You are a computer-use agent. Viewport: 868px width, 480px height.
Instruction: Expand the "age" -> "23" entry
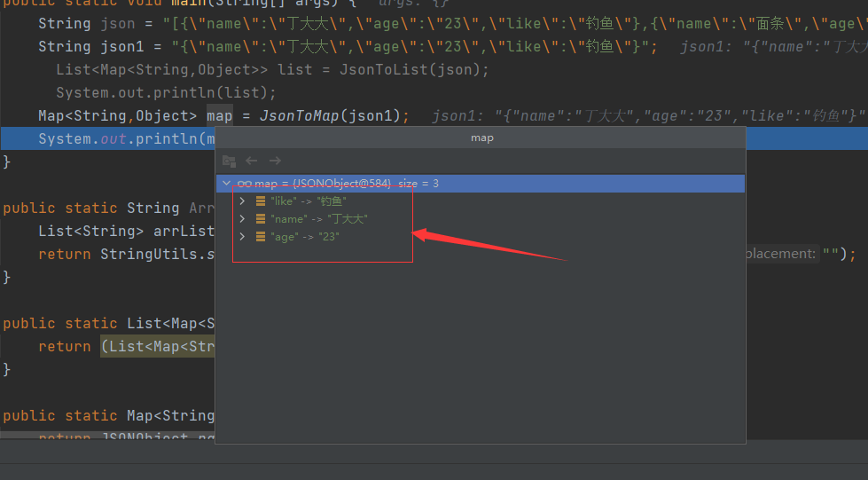tap(242, 237)
